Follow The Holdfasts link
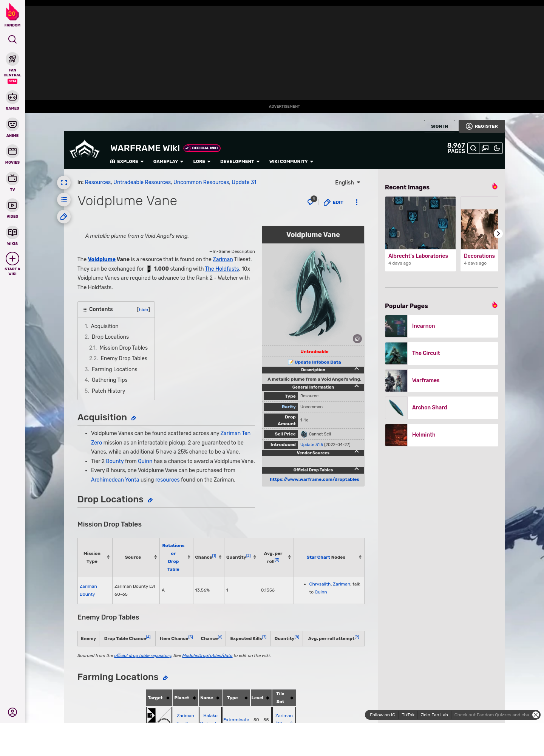The width and height of the screenshot is (544, 756). tap(222, 269)
